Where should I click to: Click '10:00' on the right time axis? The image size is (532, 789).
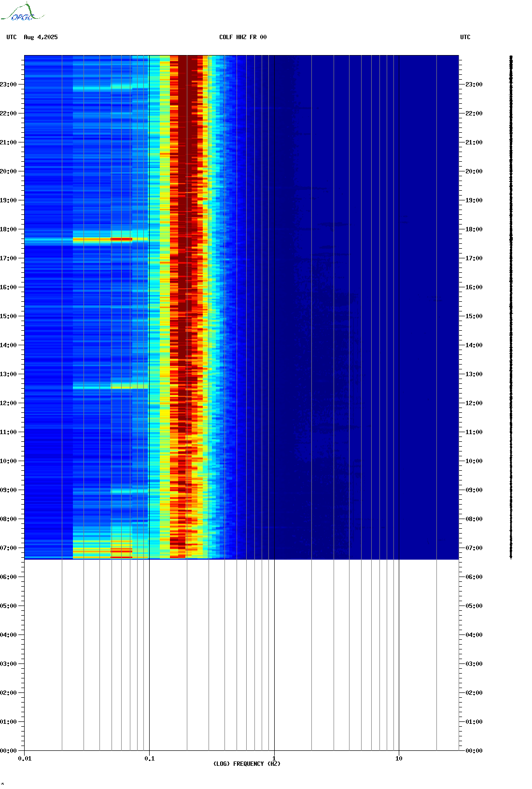tap(474, 461)
